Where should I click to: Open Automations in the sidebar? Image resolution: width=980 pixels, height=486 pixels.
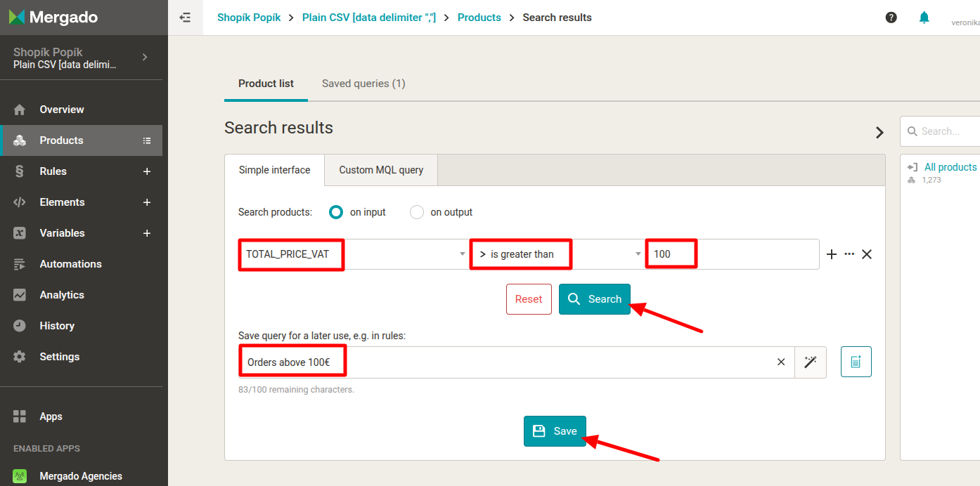pyautogui.click(x=81, y=264)
